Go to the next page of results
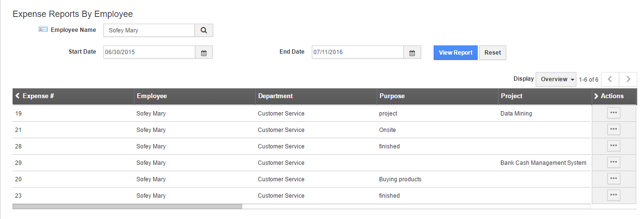Screen dimensions: 644x219 pyautogui.click(x=628, y=79)
